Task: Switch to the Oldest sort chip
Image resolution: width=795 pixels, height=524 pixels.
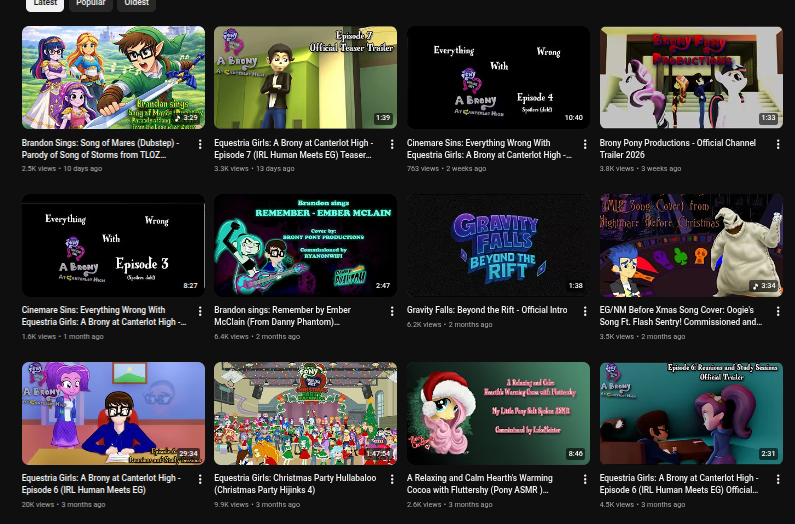Action: point(136,4)
